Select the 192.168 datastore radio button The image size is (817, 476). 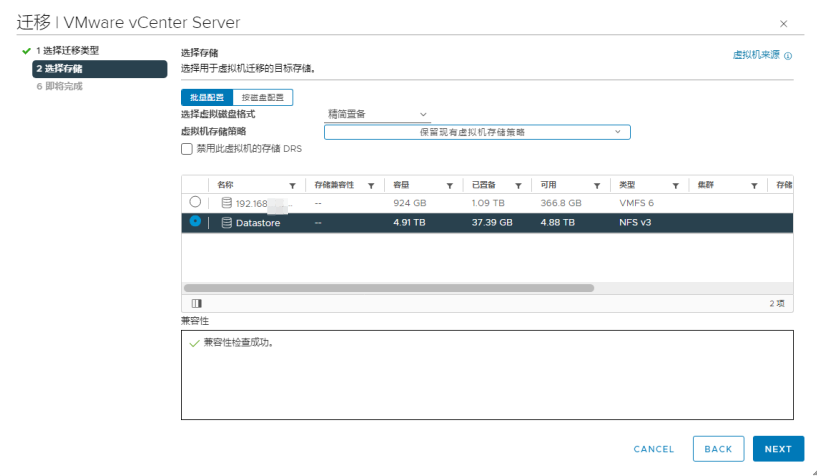click(195, 202)
